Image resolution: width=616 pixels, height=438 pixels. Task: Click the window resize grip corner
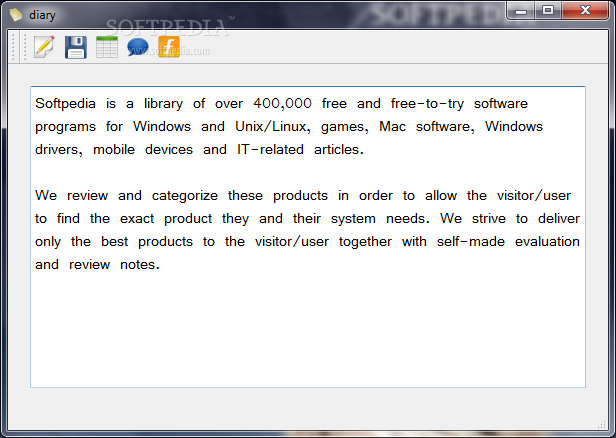click(601, 424)
